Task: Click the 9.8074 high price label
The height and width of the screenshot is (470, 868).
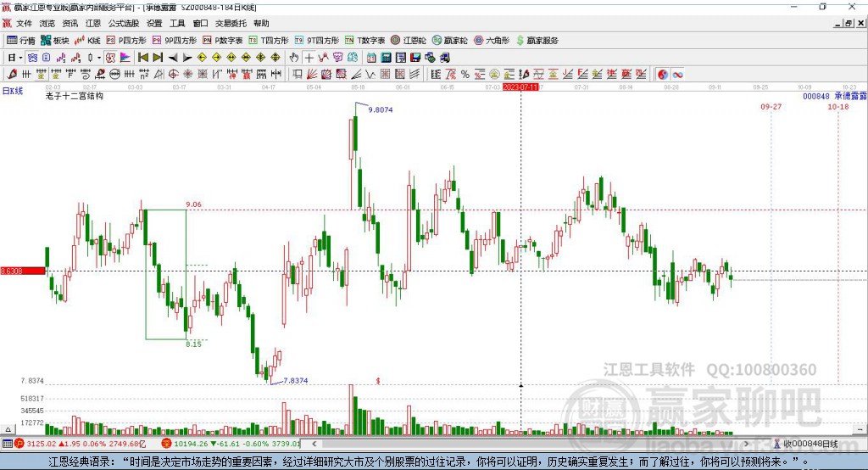Action: point(381,109)
